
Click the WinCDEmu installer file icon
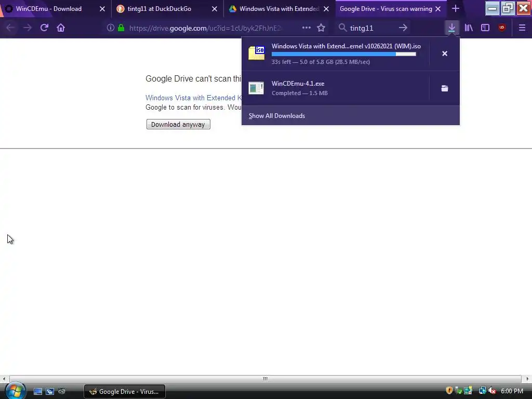coord(256,88)
